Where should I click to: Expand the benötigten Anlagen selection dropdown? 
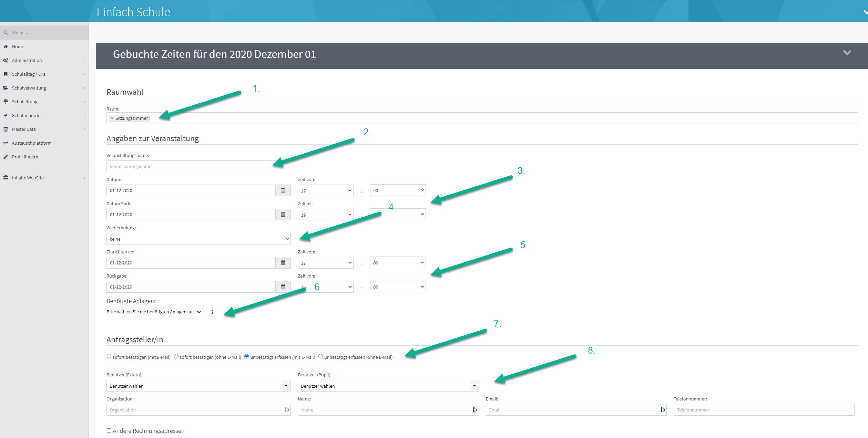154,312
